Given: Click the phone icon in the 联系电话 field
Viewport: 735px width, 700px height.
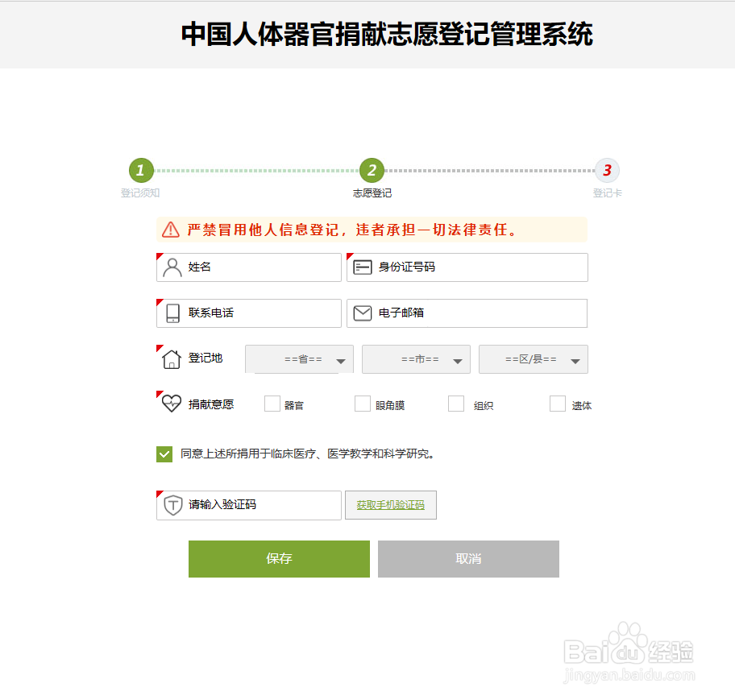Looking at the screenshot, I should pyautogui.click(x=173, y=313).
